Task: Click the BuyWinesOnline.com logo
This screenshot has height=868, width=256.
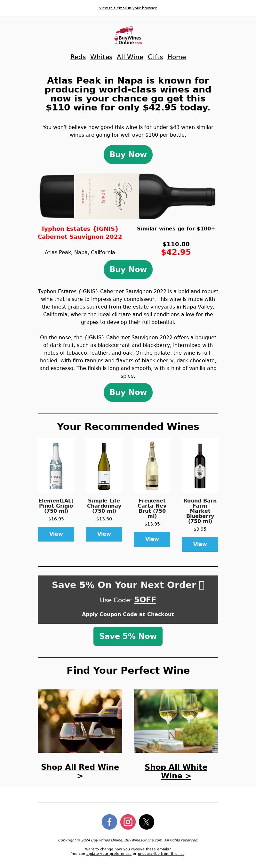Action: 128,36
